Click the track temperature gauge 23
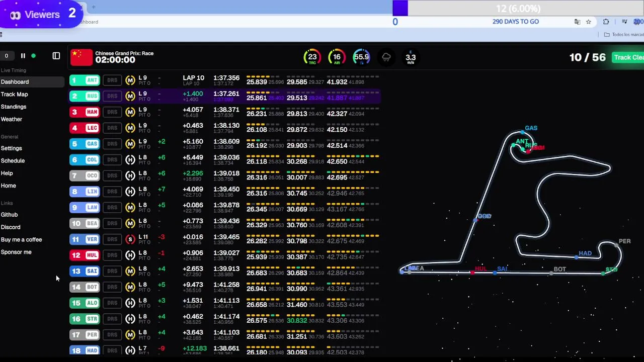 tap(312, 57)
